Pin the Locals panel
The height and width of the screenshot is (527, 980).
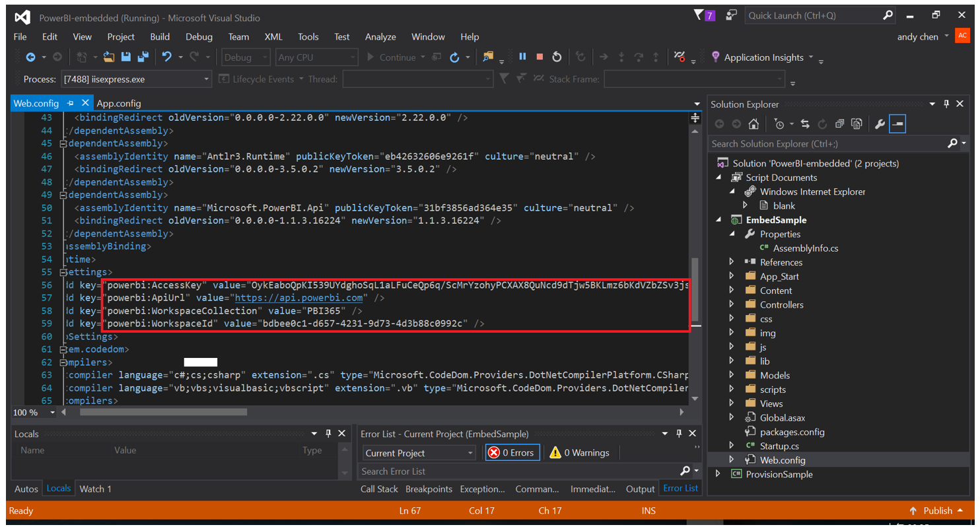tap(328, 433)
